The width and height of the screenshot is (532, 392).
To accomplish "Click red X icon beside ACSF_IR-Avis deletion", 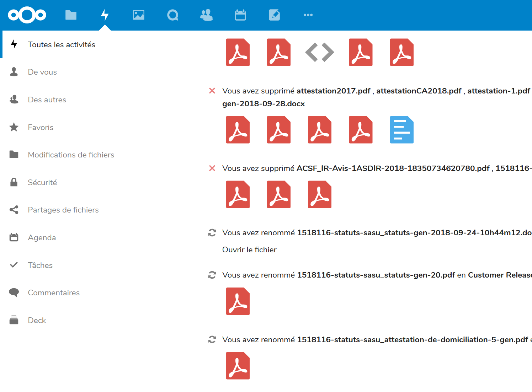I will click(212, 168).
